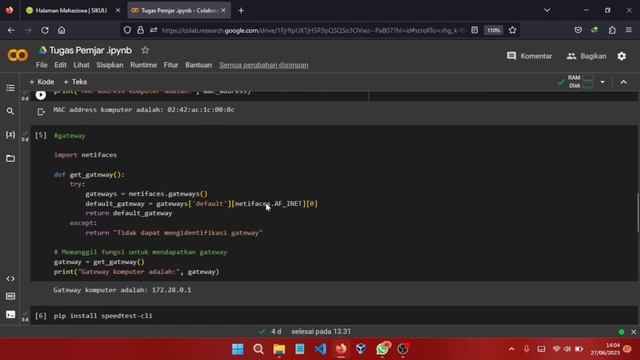This screenshot has height=360, width=640.
Task: Click the pip install speedtest-cli cell
Action: 334,316
